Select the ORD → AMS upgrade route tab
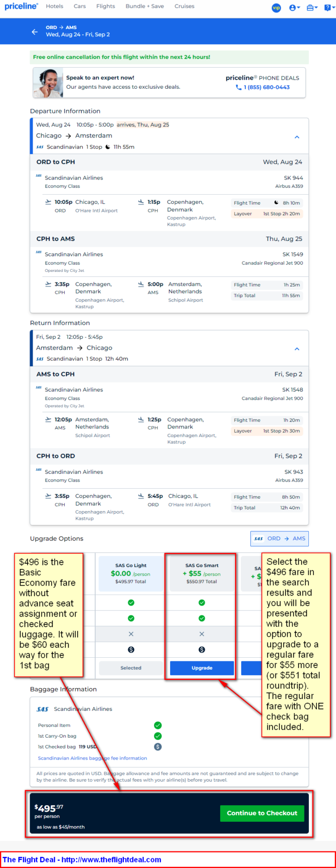 pos(279,538)
